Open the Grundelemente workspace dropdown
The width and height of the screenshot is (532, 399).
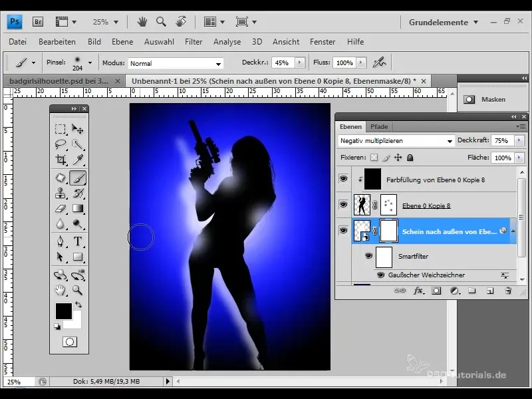[444, 23]
